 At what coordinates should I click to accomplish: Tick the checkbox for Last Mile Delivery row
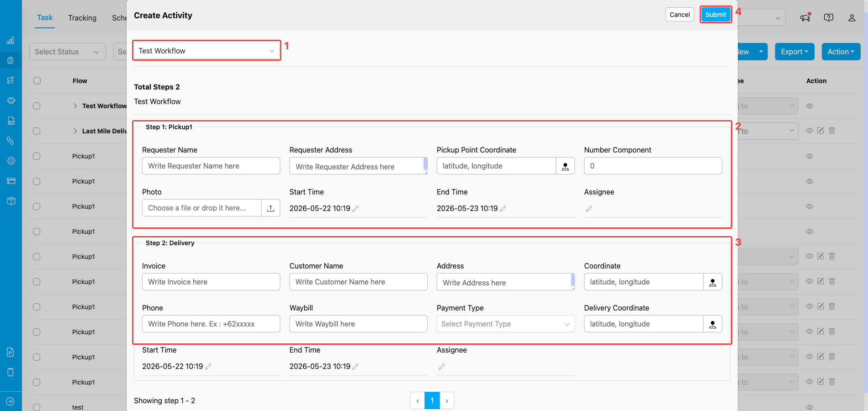[37, 131]
